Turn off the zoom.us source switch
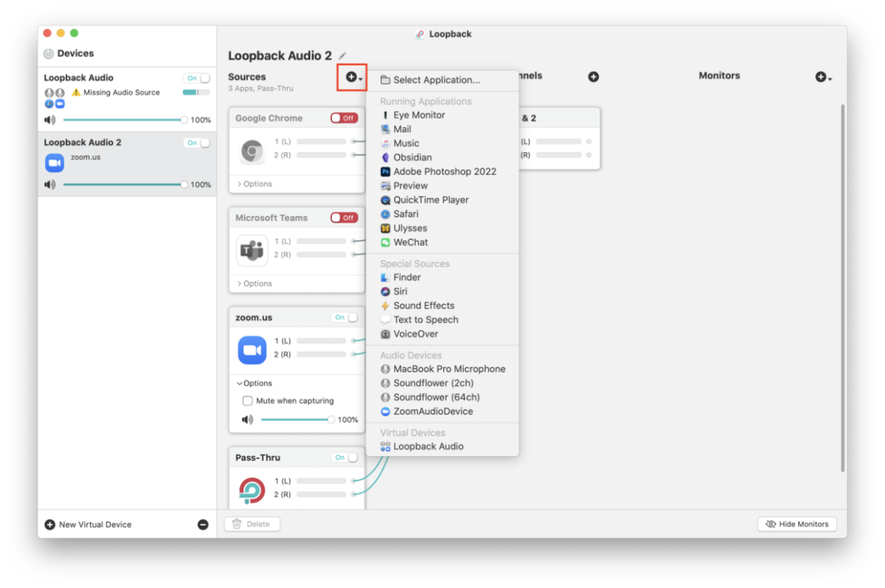The height and width of the screenshot is (588, 885). click(x=345, y=317)
